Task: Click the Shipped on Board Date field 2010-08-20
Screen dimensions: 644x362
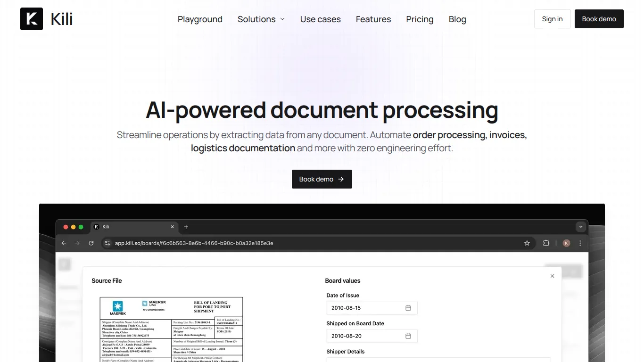Action: pyautogui.click(x=372, y=336)
